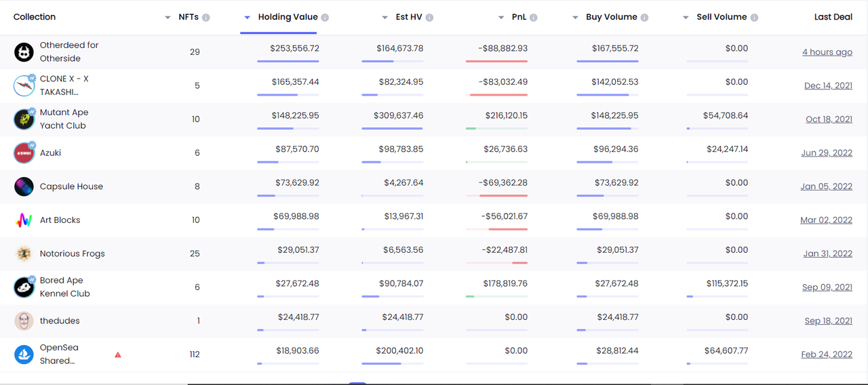Select the Collection column header
868x385 pixels.
tap(35, 17)
